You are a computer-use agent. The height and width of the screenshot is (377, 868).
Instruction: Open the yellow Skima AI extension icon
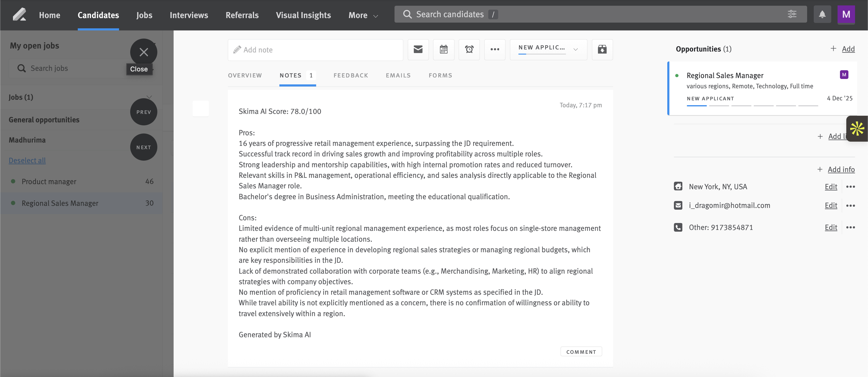pos(857,129)
